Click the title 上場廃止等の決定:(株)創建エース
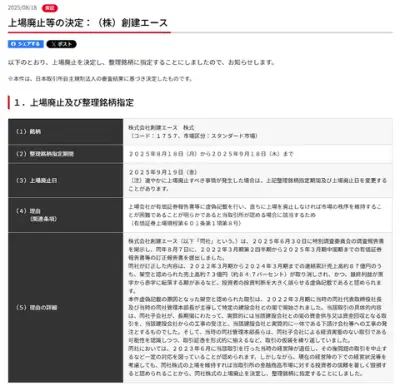 [88, 23]
